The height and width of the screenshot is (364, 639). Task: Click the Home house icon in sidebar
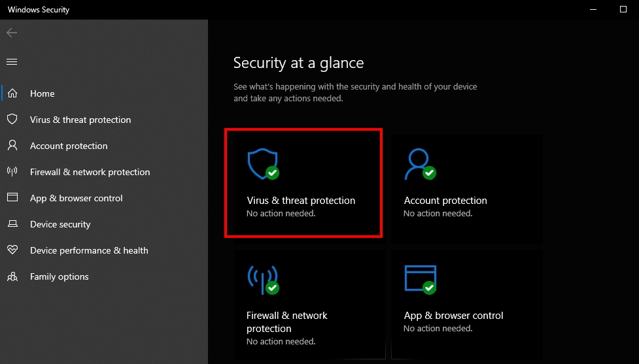pos(12,93)
